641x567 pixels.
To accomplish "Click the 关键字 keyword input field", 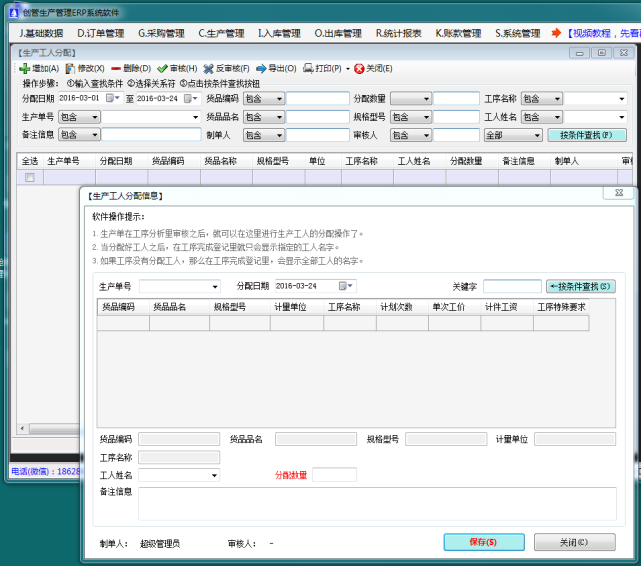I will (512, 286).
